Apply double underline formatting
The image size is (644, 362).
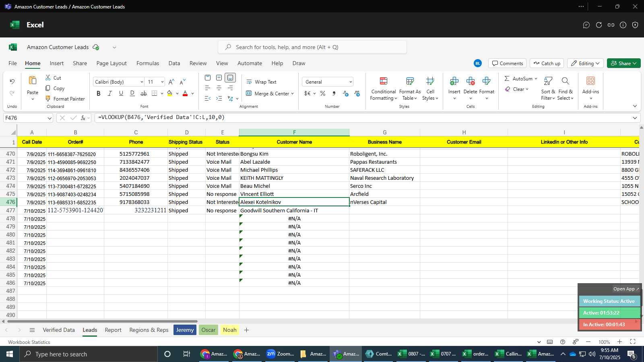[132, 93]
